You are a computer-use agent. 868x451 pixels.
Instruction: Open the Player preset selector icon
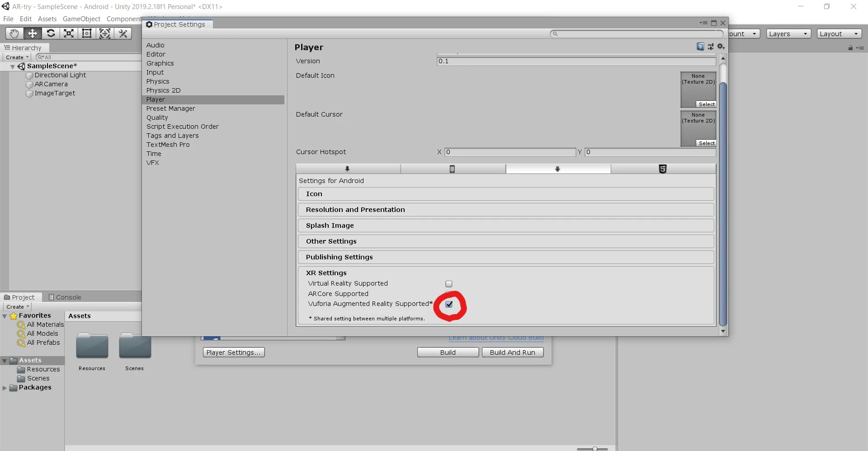pos(711,47)
